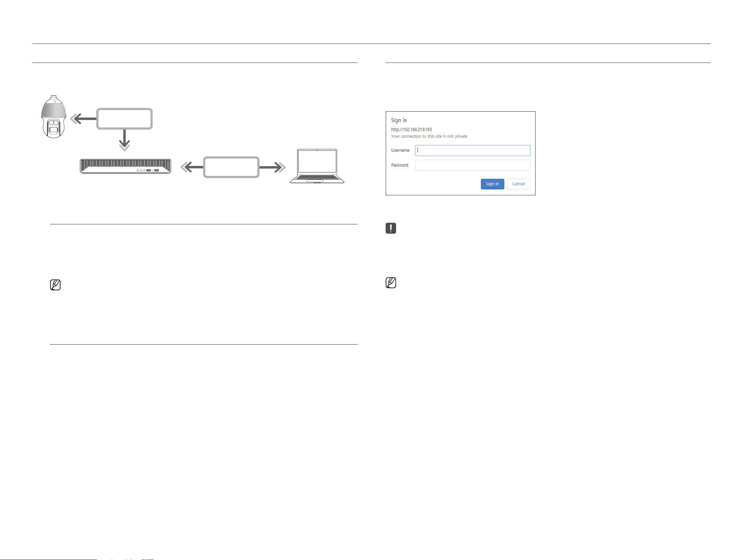This screenshot has height=560, width=750.
Task: Click the Sign in dialog title
Action: (x=399, y=120)
